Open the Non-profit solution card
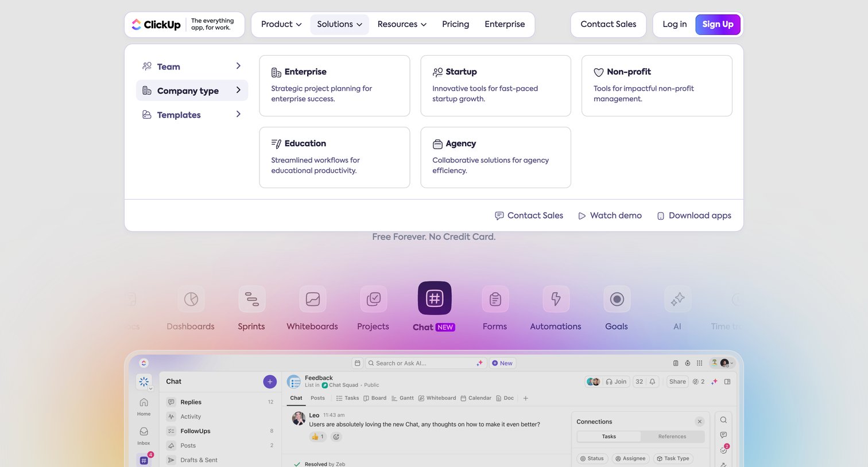Screen dimensions: 868x467 click(657, 85)
